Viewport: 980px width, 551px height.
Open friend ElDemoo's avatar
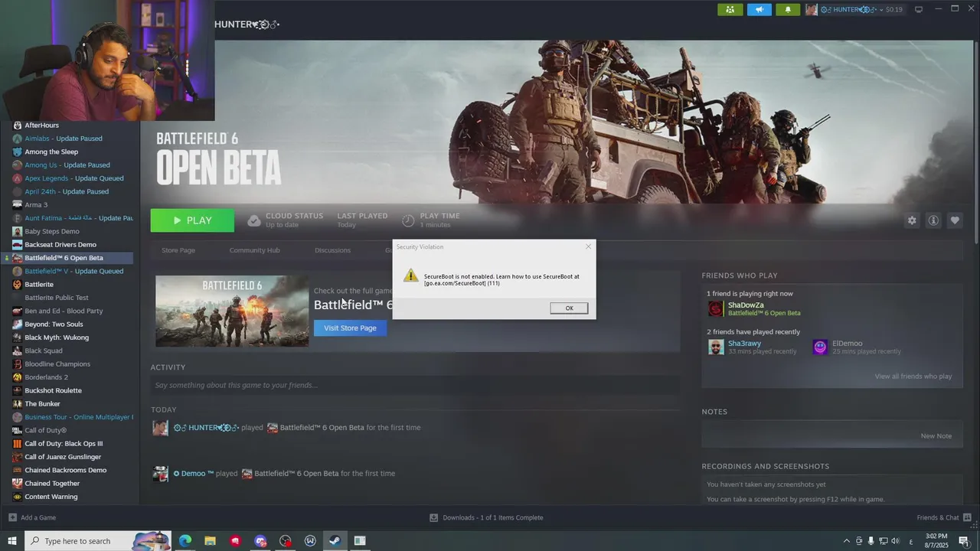coord(820,347)
